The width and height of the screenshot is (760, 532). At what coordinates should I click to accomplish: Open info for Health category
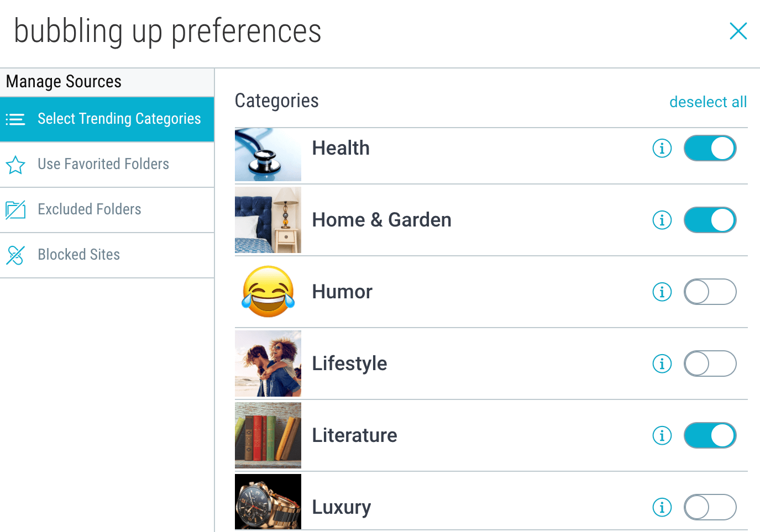tap(662, 148)
